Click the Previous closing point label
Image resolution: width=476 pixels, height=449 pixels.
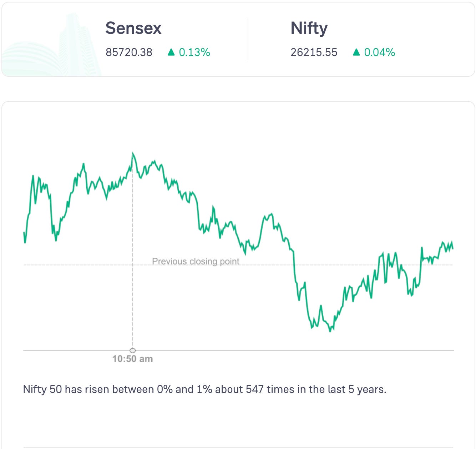pos(196,261)
